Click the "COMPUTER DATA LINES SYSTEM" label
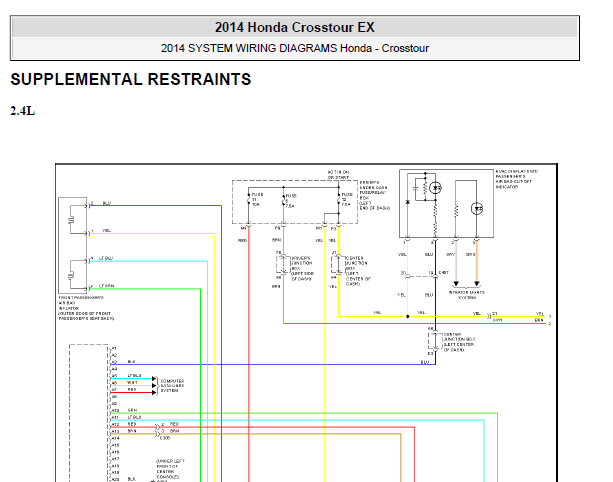This screenshot has height=482, width=613. point(172,385)
